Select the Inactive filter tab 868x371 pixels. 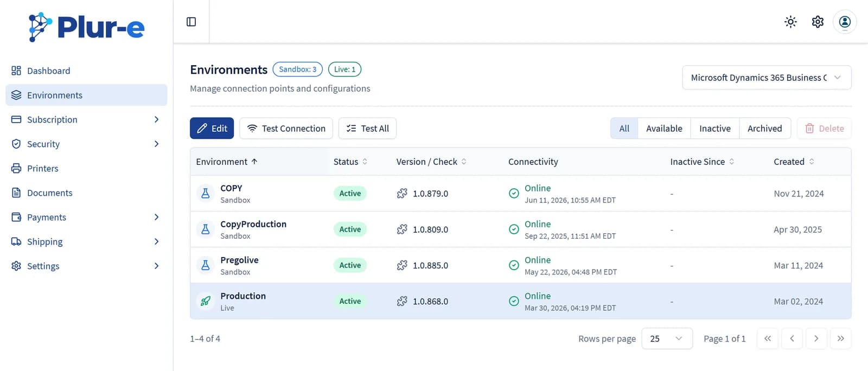715,129
